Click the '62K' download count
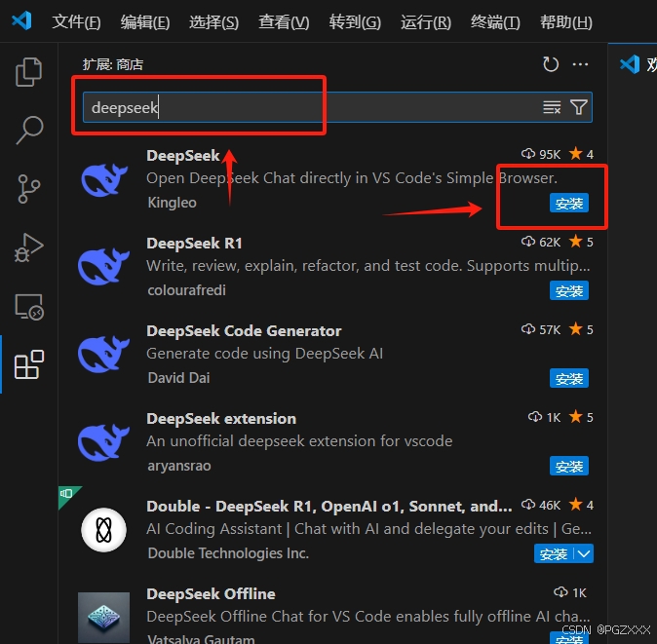The image size is (657, 644). 541,242
